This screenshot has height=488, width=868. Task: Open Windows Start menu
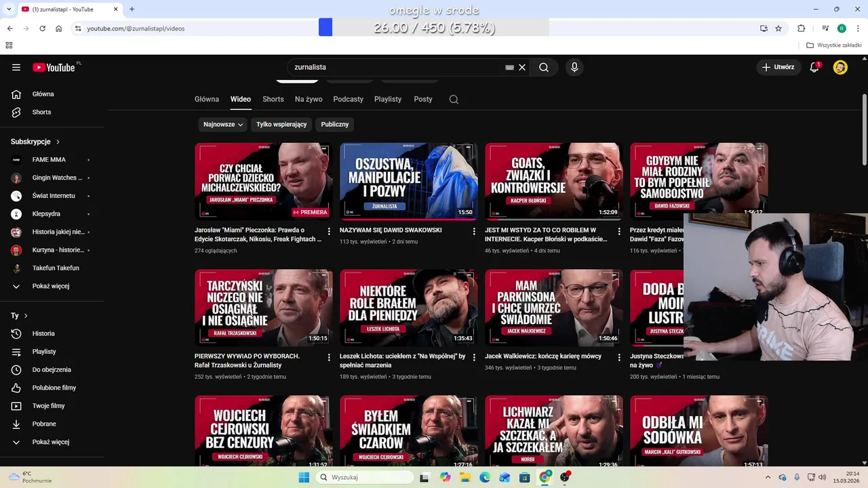coord(304,477)
